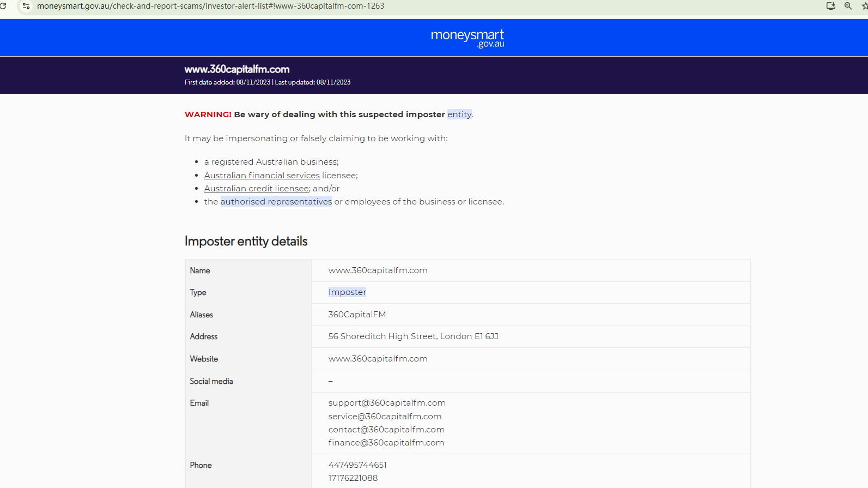868x488 pixels.
Task: Open the zoom magnifier icon in the address bar
Action: point(848,6)
